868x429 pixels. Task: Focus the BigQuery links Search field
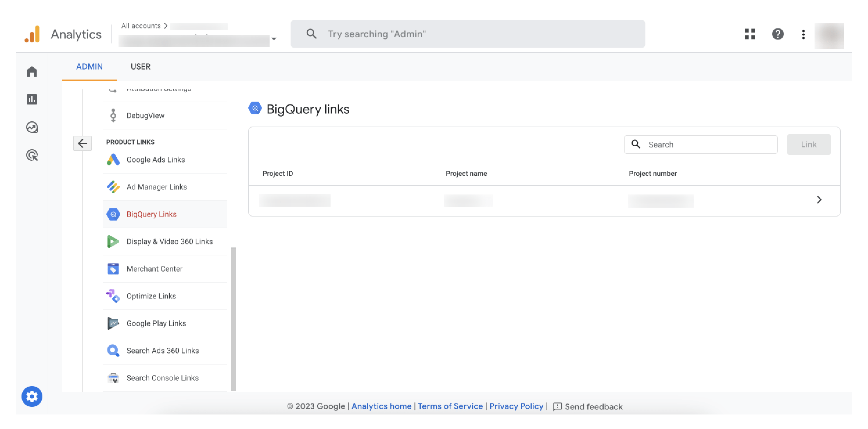tap(701, 144)
